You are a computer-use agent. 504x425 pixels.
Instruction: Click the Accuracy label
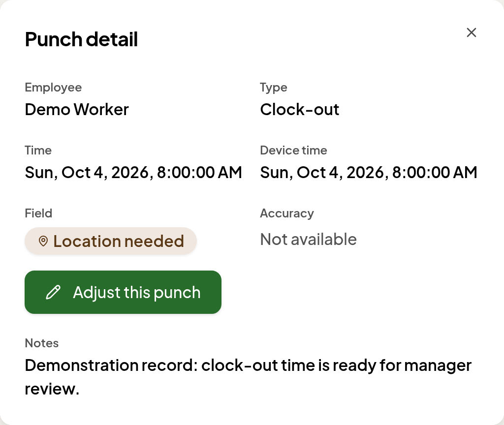coord(287,213)
